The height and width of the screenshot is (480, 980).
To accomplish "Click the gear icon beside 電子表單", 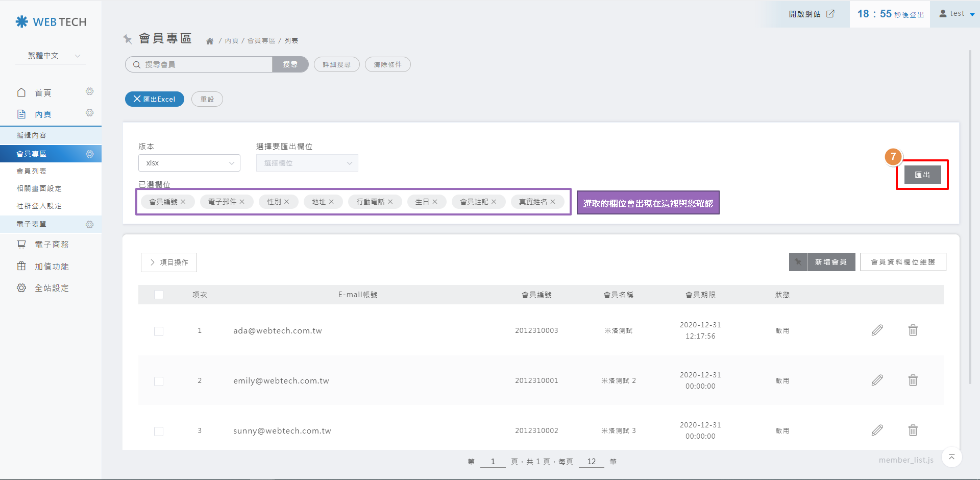I will click(89, 224).
